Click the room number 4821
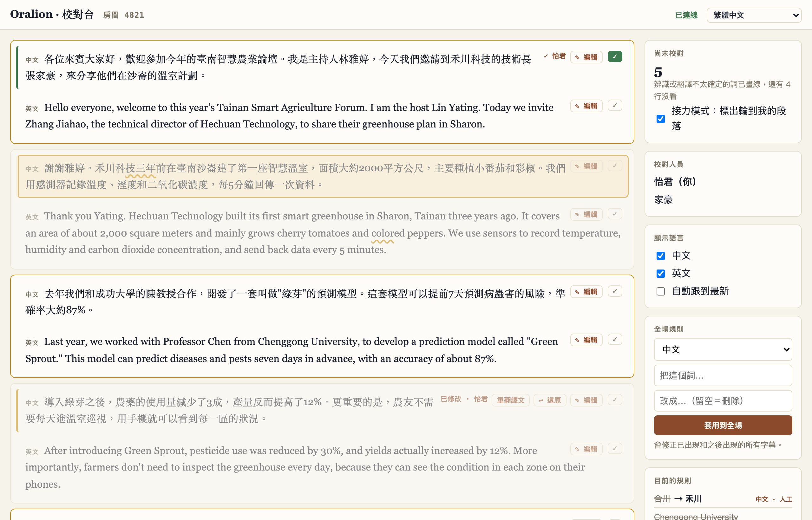The height and width of the screenshot is (520, 812). click(134, 15)
